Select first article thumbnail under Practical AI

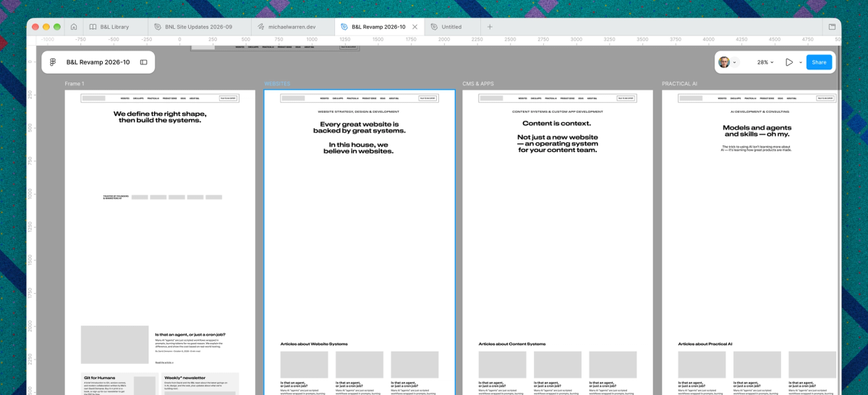[702, 365]
